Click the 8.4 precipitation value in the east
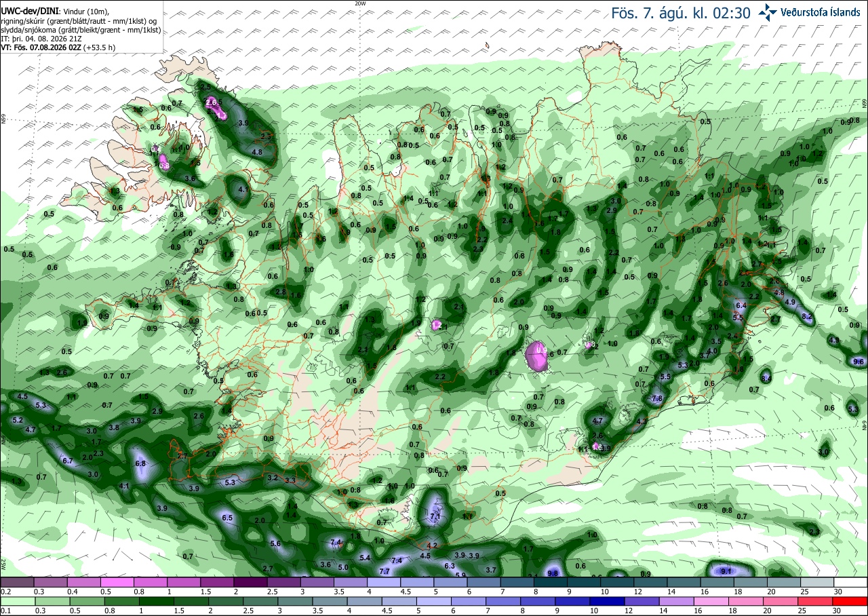The width and height of the screenshot is (868, 616). (x=766, y=378)
